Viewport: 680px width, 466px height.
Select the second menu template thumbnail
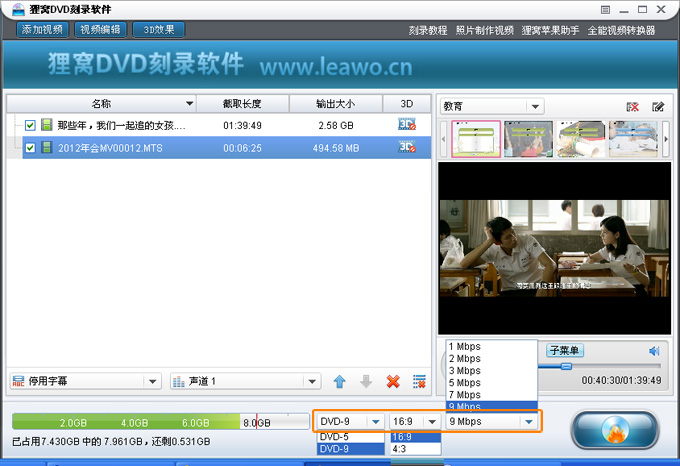(x=528, y=139)
